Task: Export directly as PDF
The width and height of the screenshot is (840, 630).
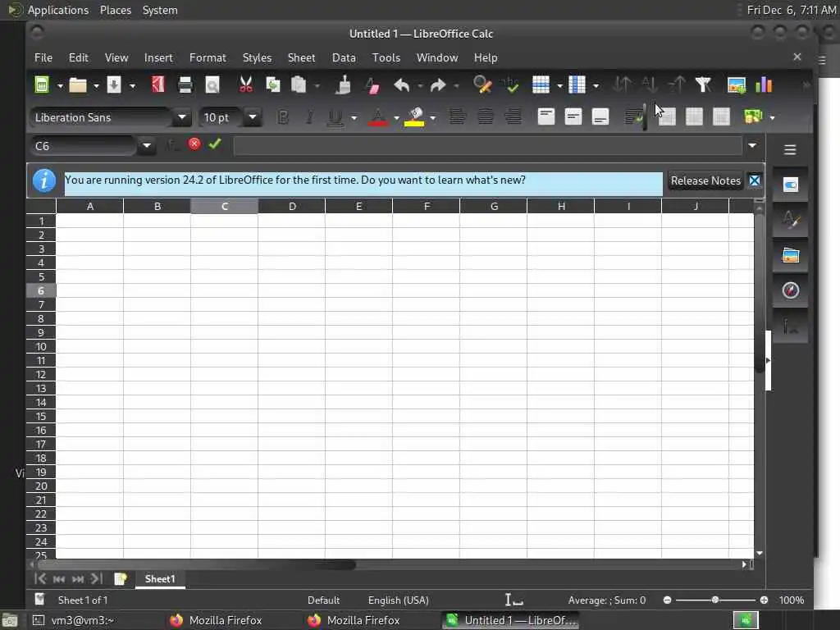Action: coord(158,84)
